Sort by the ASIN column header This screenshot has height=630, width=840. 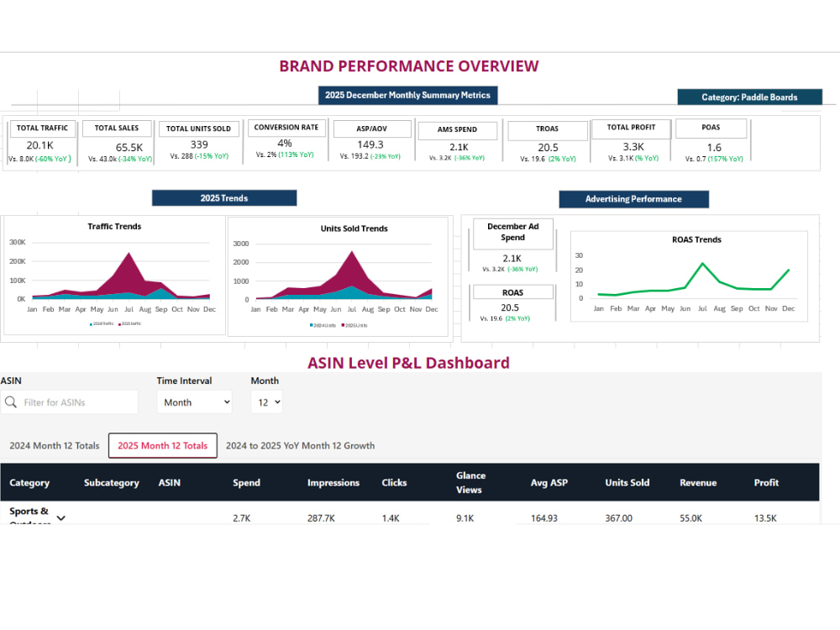pos(170,483)
